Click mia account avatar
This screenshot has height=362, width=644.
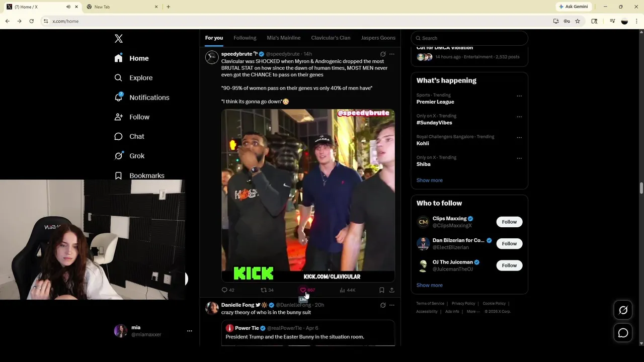point(121,331)
